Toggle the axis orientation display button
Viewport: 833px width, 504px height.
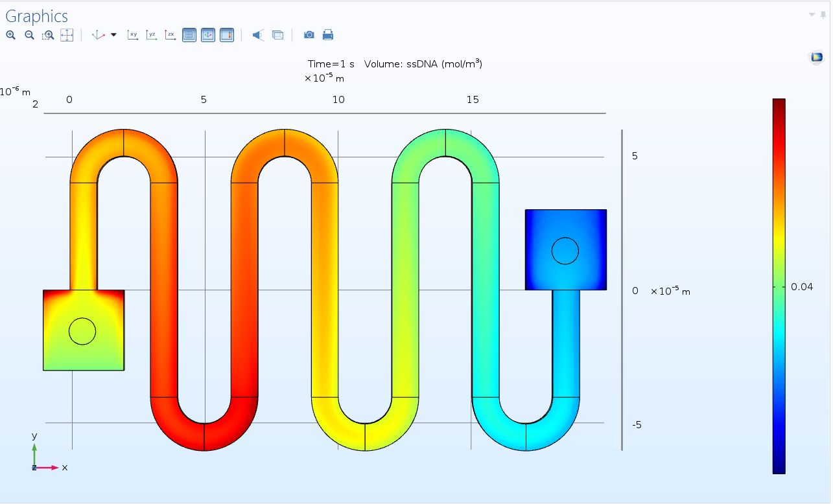pos(208,35)
